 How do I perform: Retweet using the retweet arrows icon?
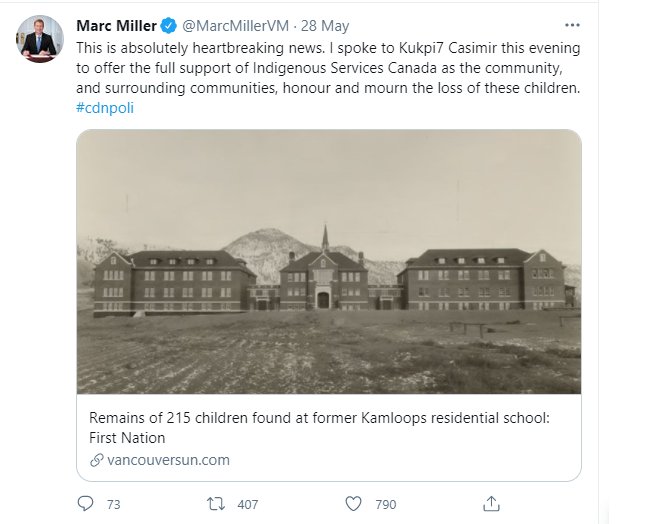click(216, 504)
